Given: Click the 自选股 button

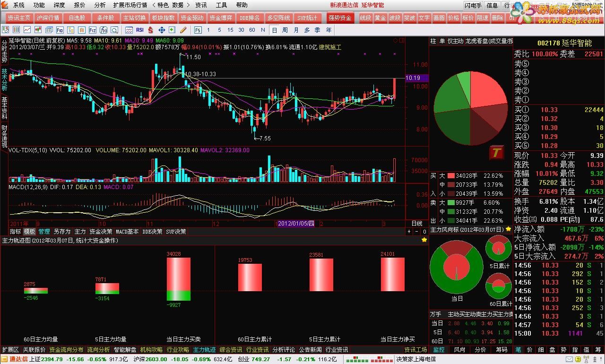Looking at the screenshot, I should coord(77,18).
